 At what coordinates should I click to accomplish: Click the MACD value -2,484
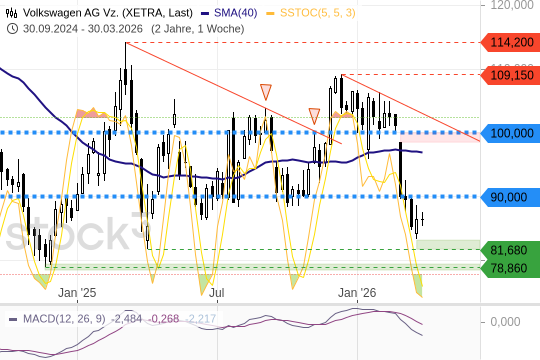[x=126, y=319]
